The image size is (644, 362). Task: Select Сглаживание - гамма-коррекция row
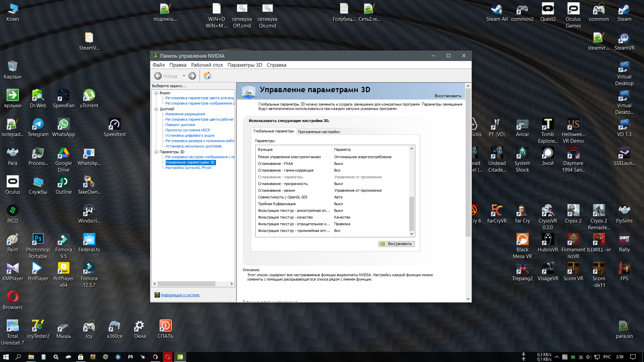click(x=332, y=170)
